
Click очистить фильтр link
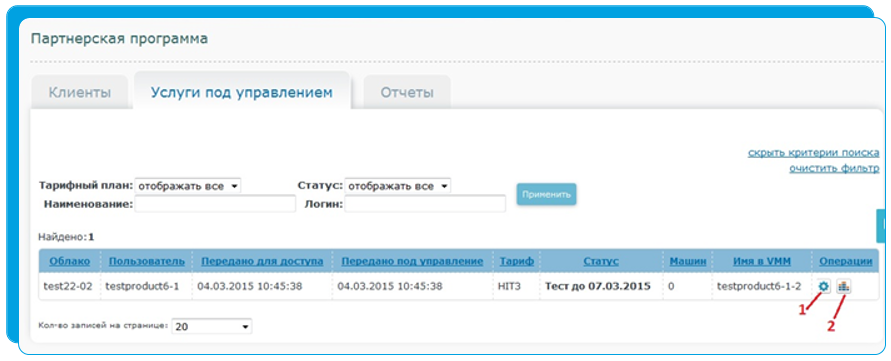834,168
